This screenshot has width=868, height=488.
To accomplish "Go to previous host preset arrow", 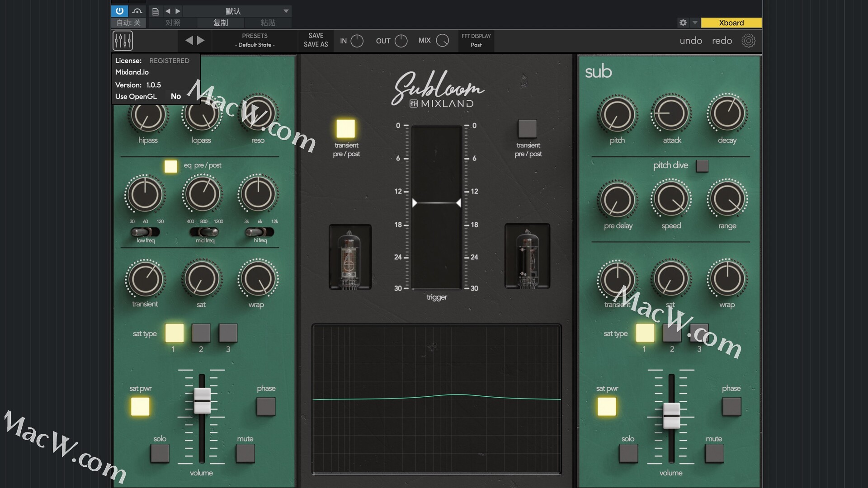I will [168, 11].
